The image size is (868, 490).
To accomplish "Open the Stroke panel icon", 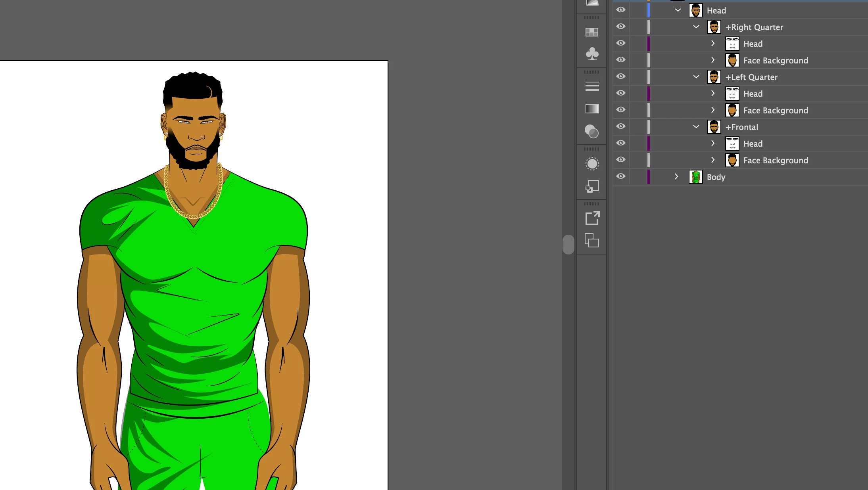I will [592, 86].
